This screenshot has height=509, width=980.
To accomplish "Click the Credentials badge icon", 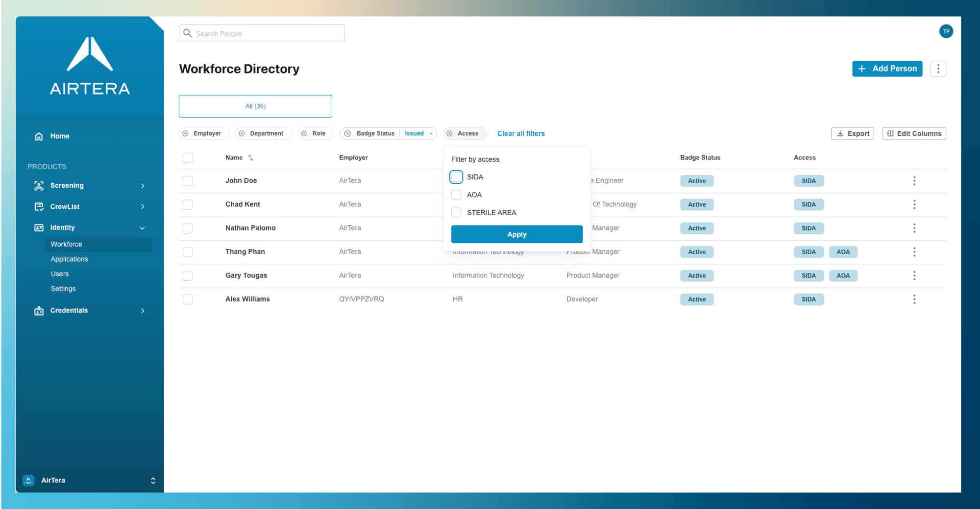I will (x=39, y=311).
